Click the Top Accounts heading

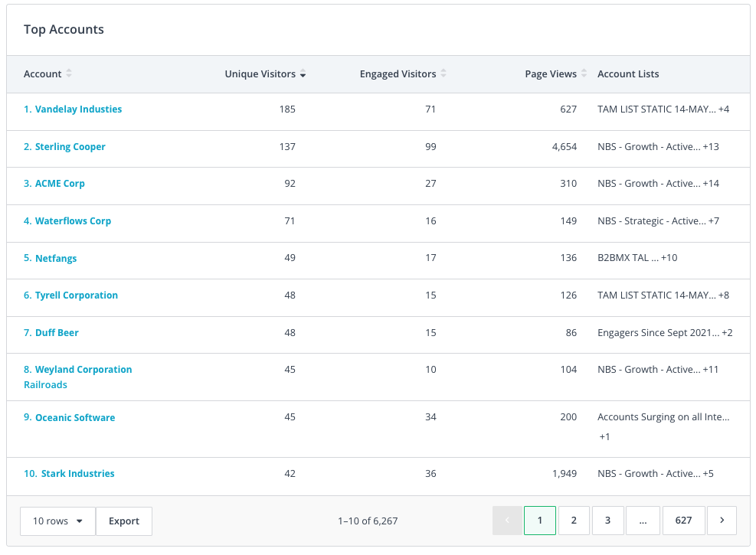64,29
